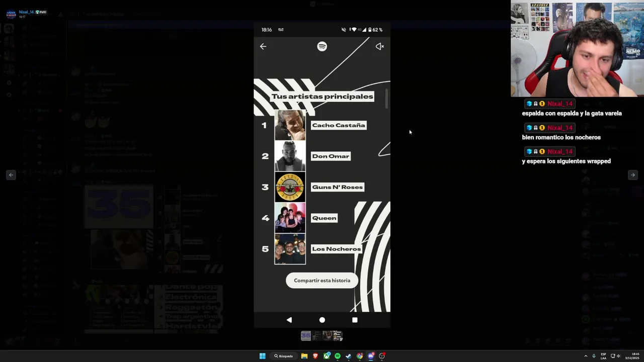Screen dimensions: 644x362
Task: Tap the back arrow in Spotify Wrapped
Action: click(263, 46)
